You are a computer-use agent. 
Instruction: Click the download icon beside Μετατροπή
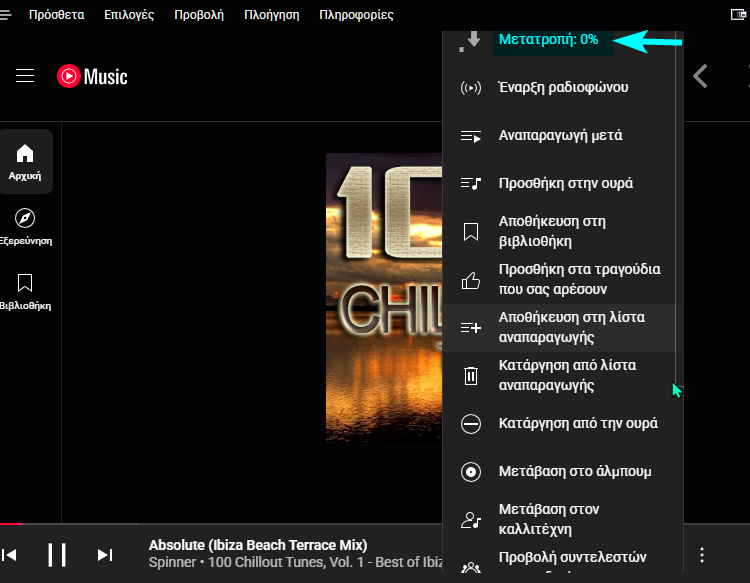click(471, 42)
